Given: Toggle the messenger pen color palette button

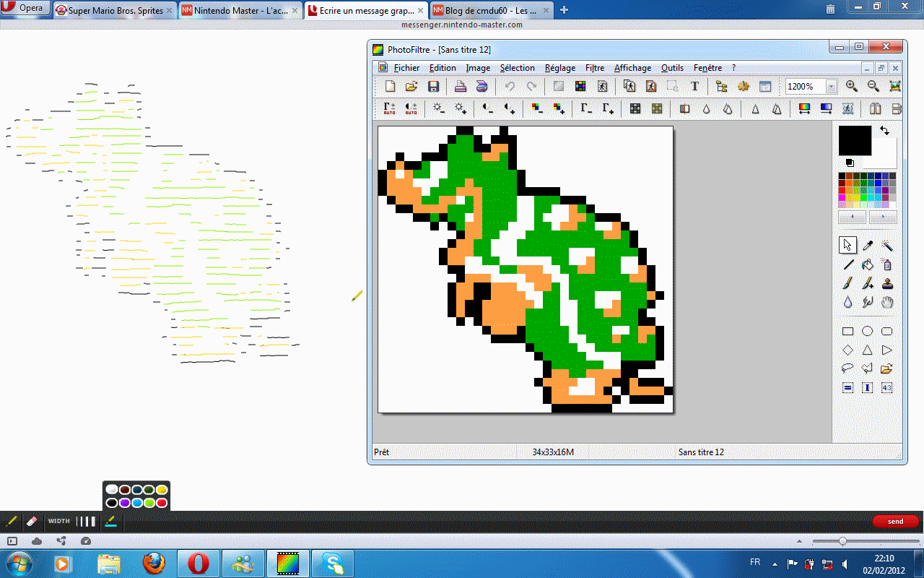Looking at the screenshot, I should (110, 521).
